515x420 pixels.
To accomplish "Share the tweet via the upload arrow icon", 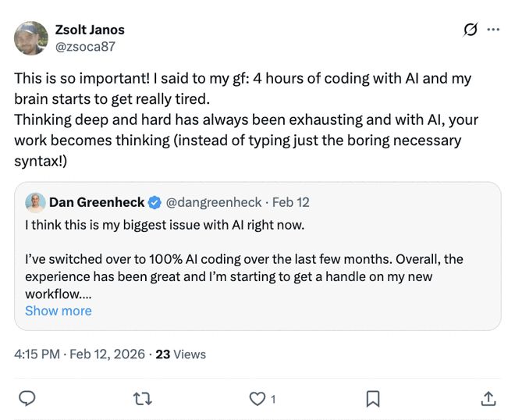I will click(x=488, y=398).
